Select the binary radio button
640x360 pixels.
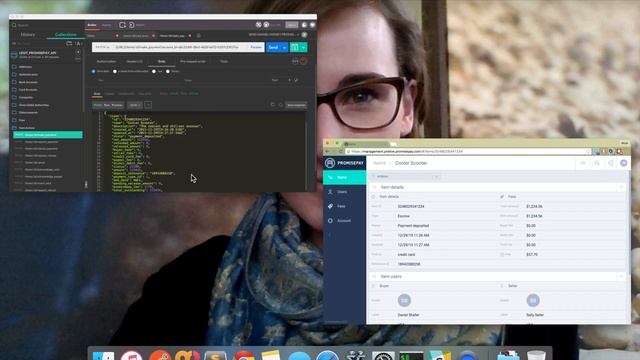[168, 71]
